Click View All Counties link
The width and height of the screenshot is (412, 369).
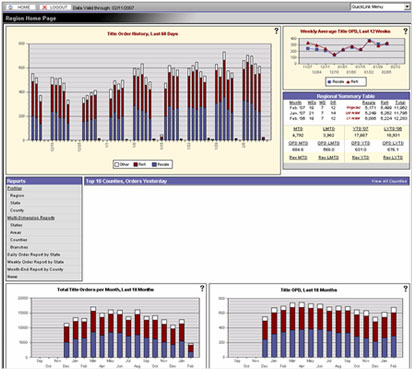389,181
